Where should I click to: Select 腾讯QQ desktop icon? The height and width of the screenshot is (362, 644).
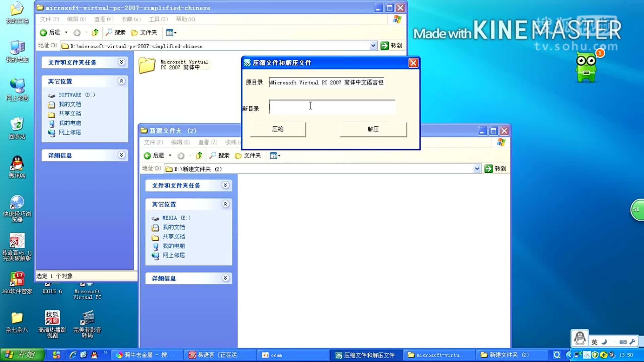(x=17, y=167)
